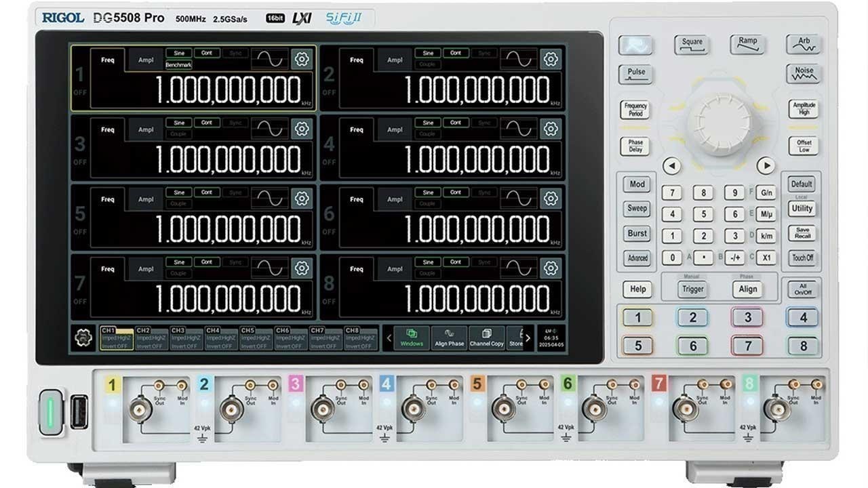Toggle Cont mode on channel 1
Viewport: 868px width, 488px height.
pos(206,53)
